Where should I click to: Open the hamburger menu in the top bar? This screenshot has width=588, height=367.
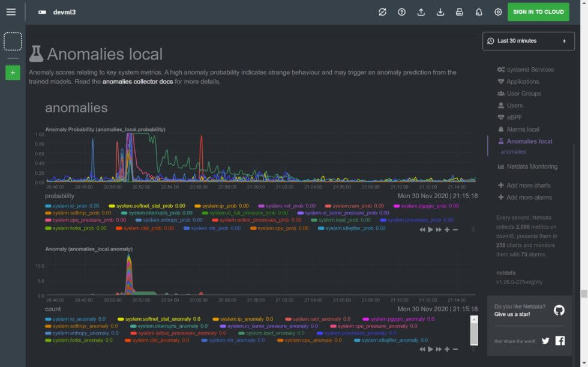coord(11,12)
